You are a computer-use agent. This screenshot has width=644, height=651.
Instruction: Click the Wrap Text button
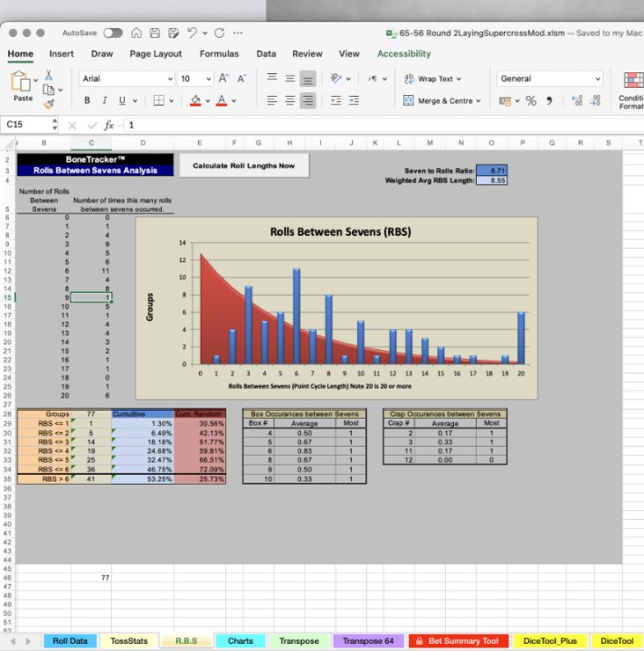click(x=432, y=79)
